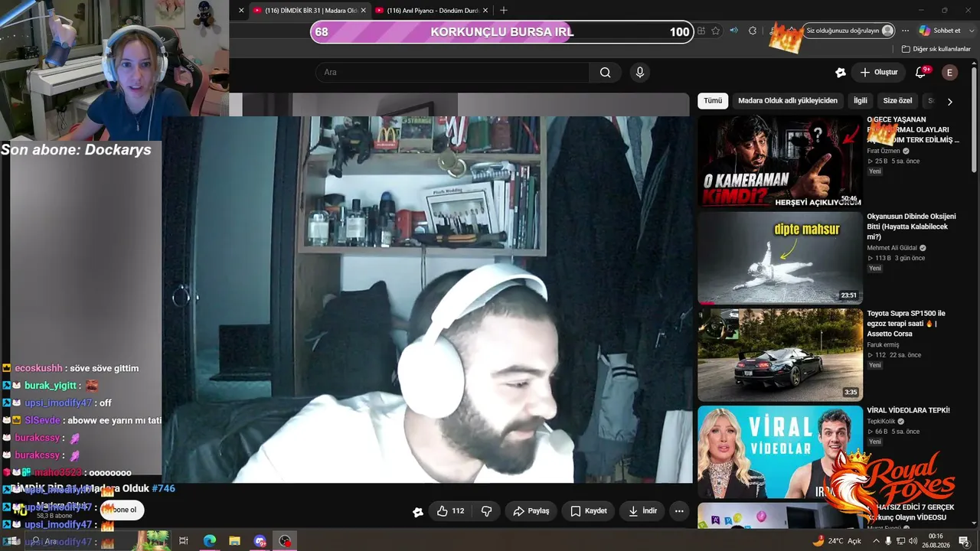Screen dimensions: 980x551
Task: Click the AI sparkle icon next to like button
Action: (x=418, y=512)
